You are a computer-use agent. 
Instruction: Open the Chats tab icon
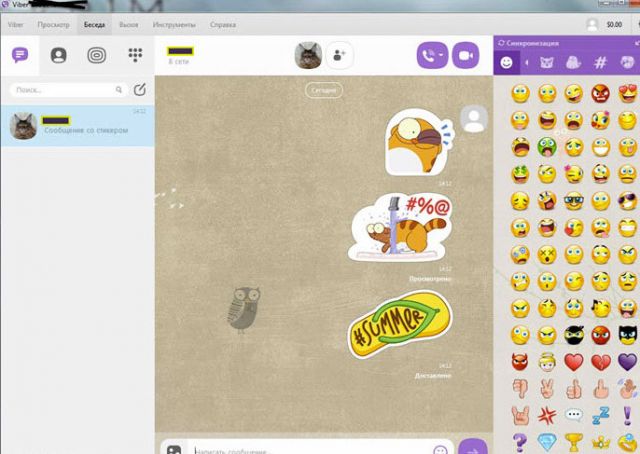20,55
